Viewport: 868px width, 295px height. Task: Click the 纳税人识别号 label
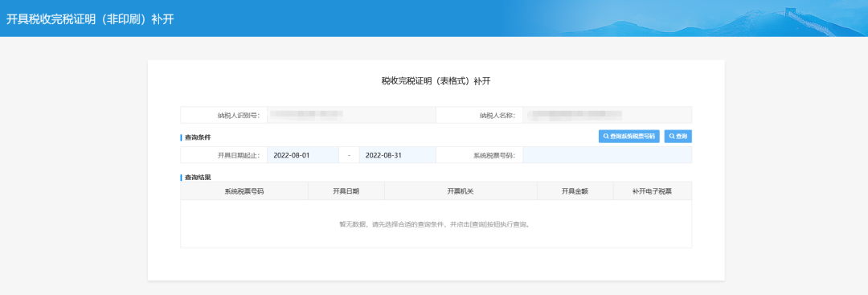[x=239, y=116]
